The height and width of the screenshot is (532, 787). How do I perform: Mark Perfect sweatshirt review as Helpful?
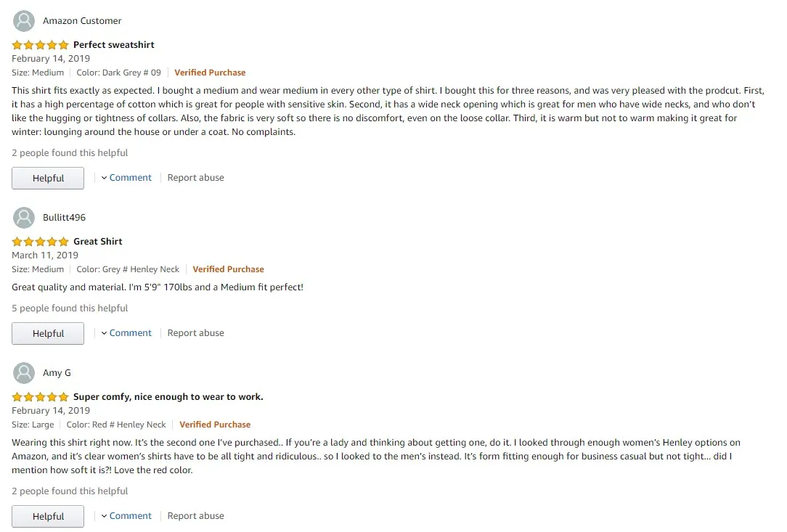click(48, 179)
